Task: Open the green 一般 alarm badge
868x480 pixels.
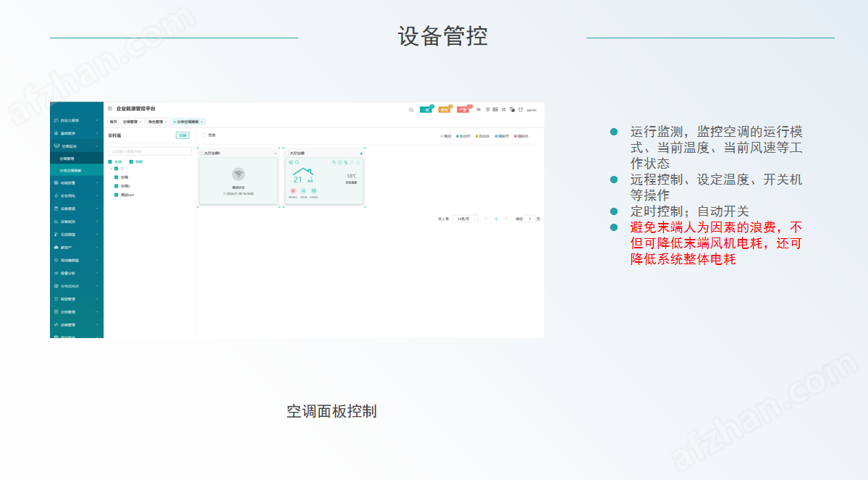Action: [426, 109]
